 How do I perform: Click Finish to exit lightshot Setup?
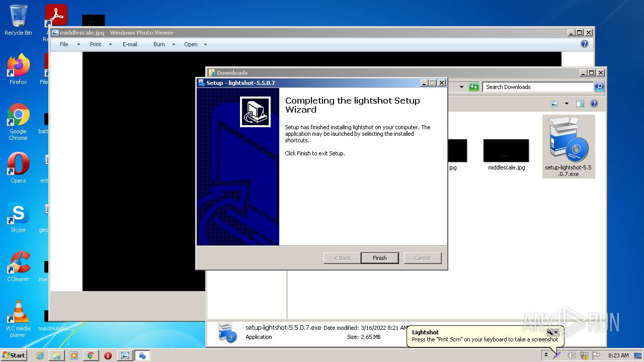coord(379,258)
